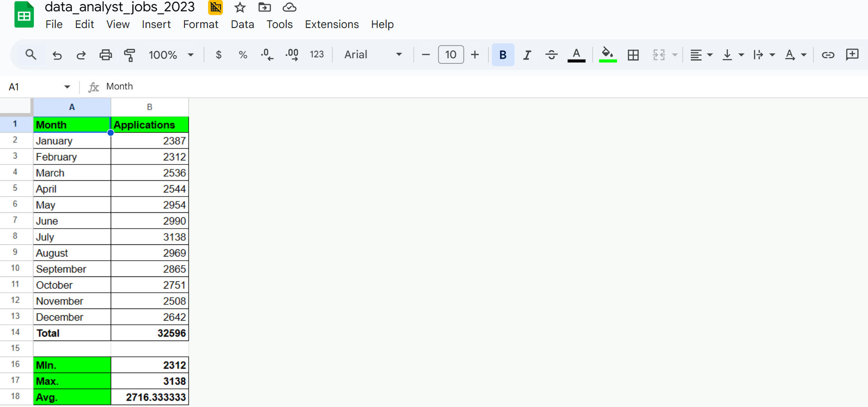Open the text color picker
This screenshot has height=407, width=868.
[576, 55]
